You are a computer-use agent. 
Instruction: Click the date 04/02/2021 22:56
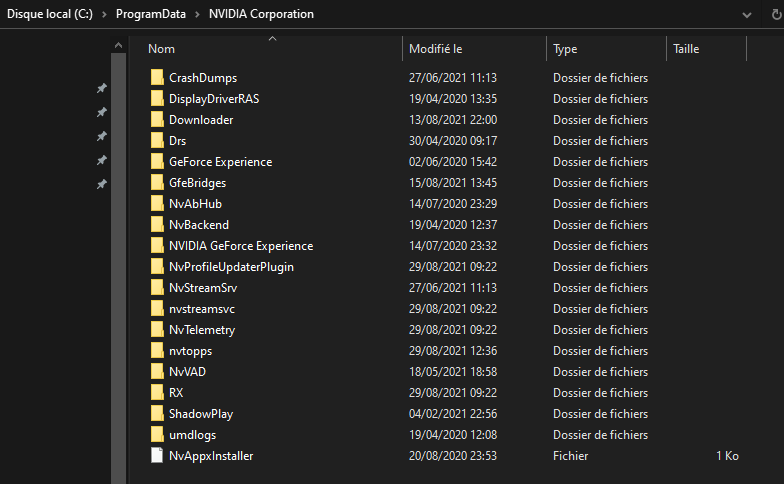coord(453,414)
